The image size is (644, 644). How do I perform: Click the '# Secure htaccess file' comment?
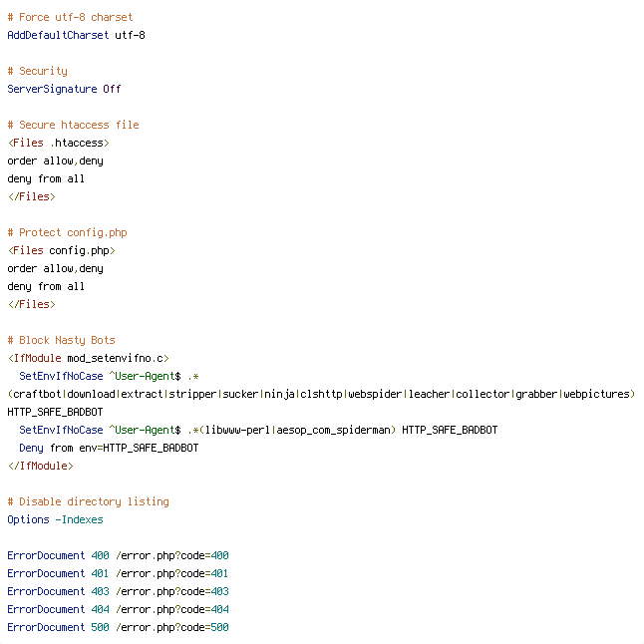tap(73, 125)
